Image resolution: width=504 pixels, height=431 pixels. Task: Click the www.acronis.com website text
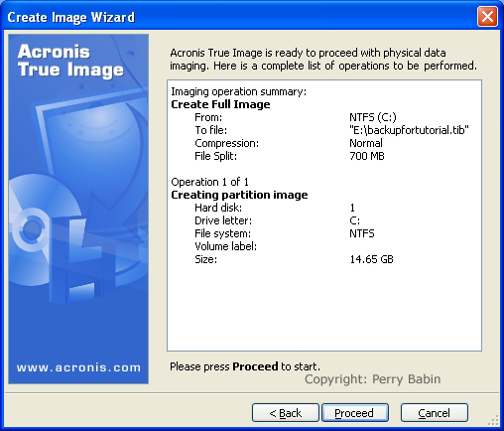pos(78,367)
